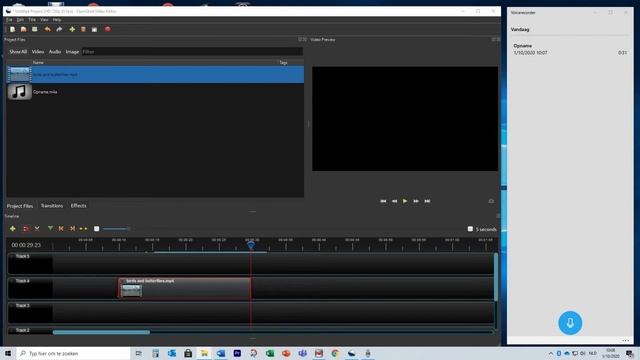Open the Voice Recorder three-dots menu
Screen dimensions: 640x360
[x=625, y=340]
